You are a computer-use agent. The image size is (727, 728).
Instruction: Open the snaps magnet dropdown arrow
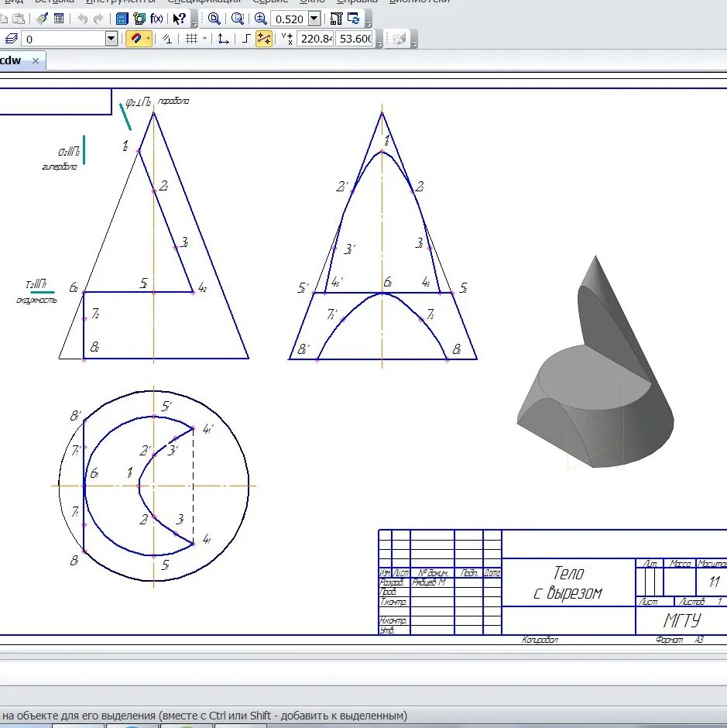148,39
